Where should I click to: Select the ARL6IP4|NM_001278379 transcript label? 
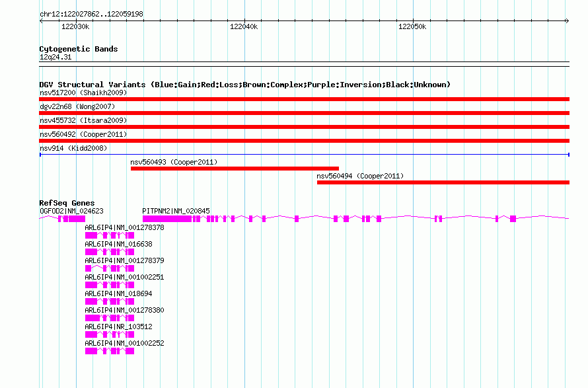tap(124, 260)
